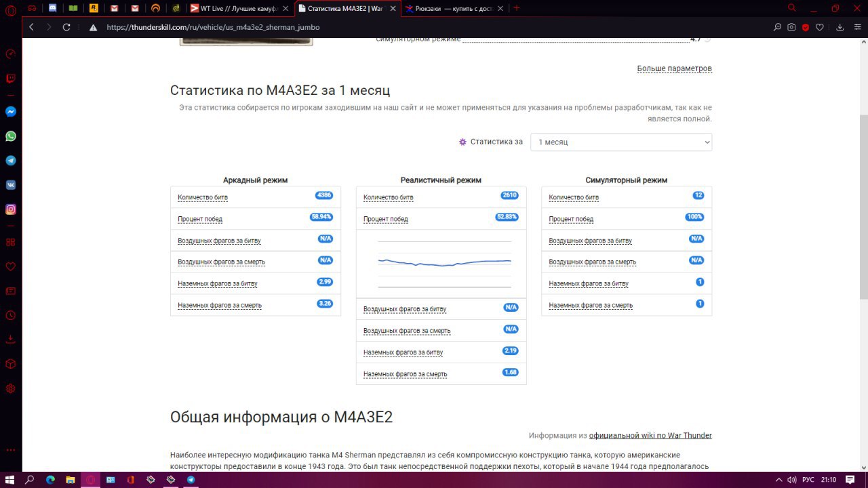Viewport: 868px width, 488px height.
Task: Open GX Control in the sidebar
Action: [x=11, y=54]
